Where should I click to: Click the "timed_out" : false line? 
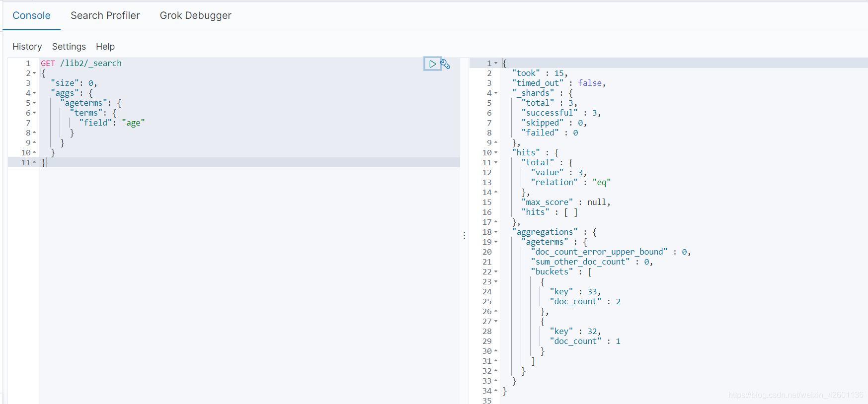pyautogui.click(x=559, y=83)
